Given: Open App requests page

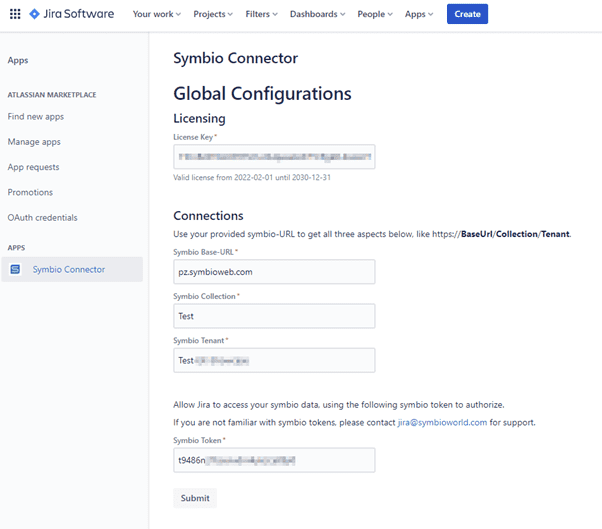Looking at the screenshot, I should (33, 167).
